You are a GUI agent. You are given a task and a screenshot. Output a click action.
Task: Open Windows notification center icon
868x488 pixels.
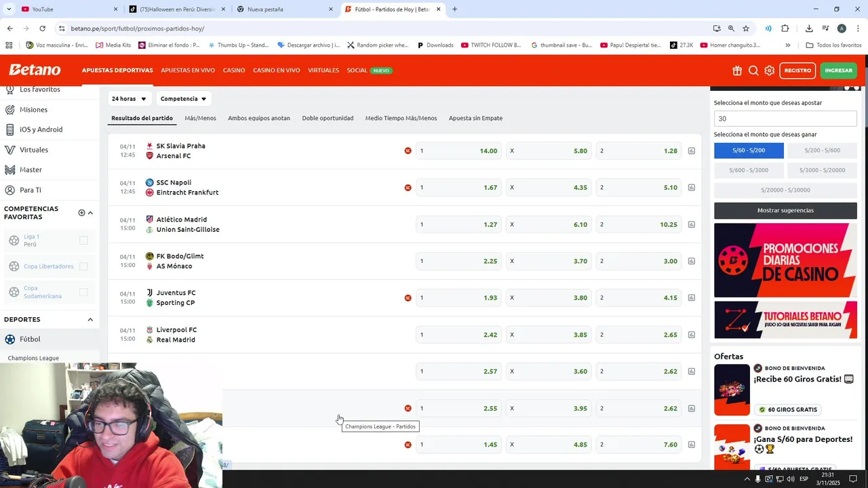tap(854, 479)
